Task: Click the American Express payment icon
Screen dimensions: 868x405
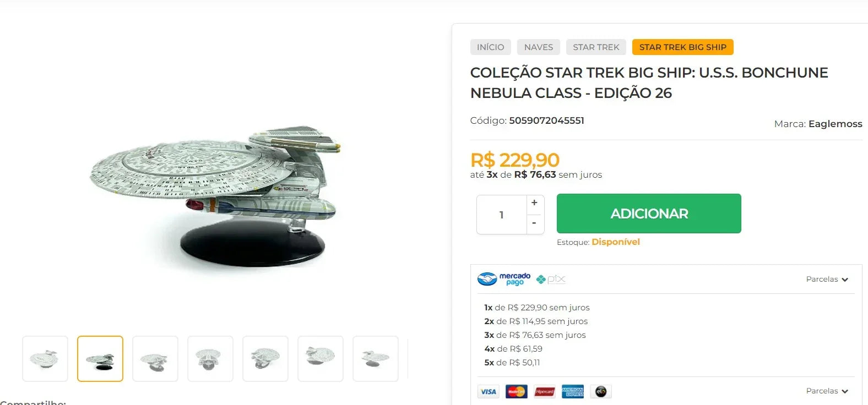Action: pos(572,391)
